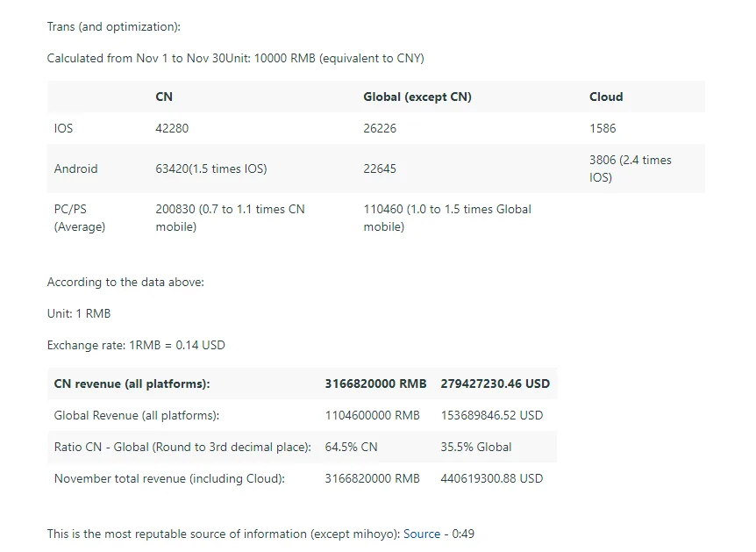The width and height of the screenshot is (756, 552).
Task: Select the PC/PS (Average) row label
Action: pos(80,218)
